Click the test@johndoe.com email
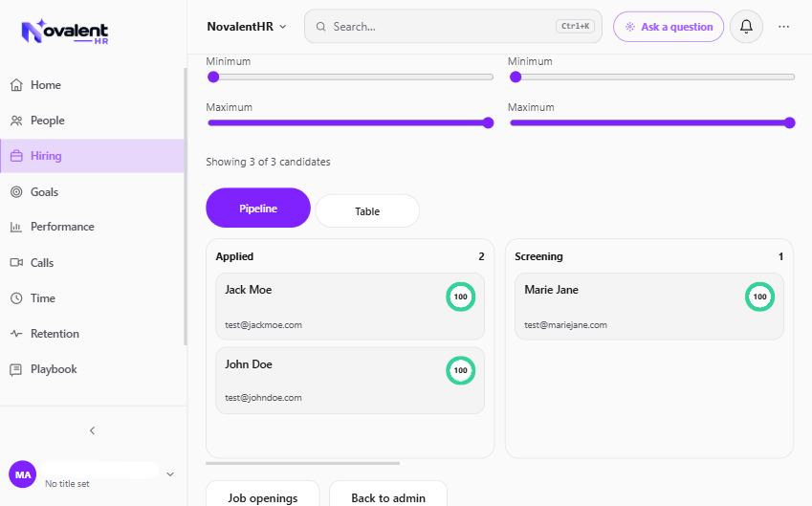The width and height of the screenshot is (812, 506). [263, 398]
